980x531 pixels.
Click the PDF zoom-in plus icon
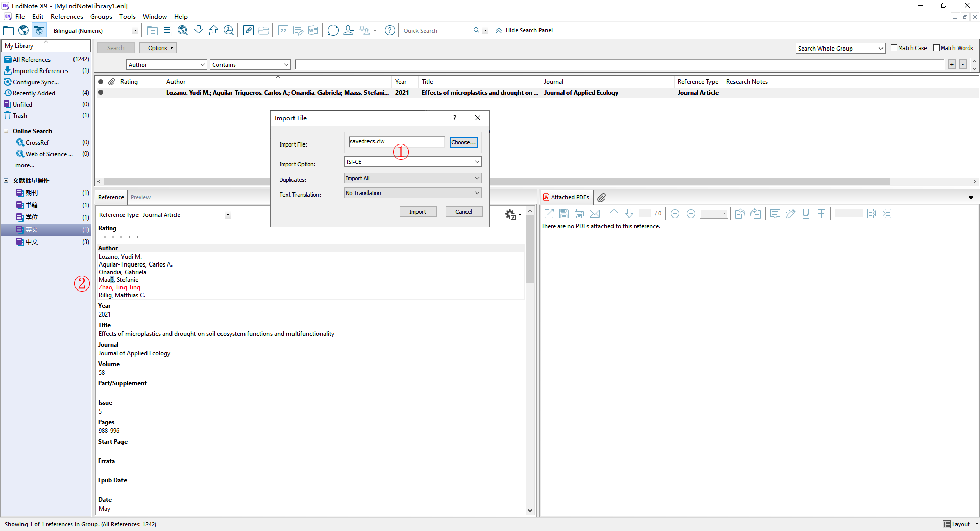pyautogui.click(x=691, y=213)
